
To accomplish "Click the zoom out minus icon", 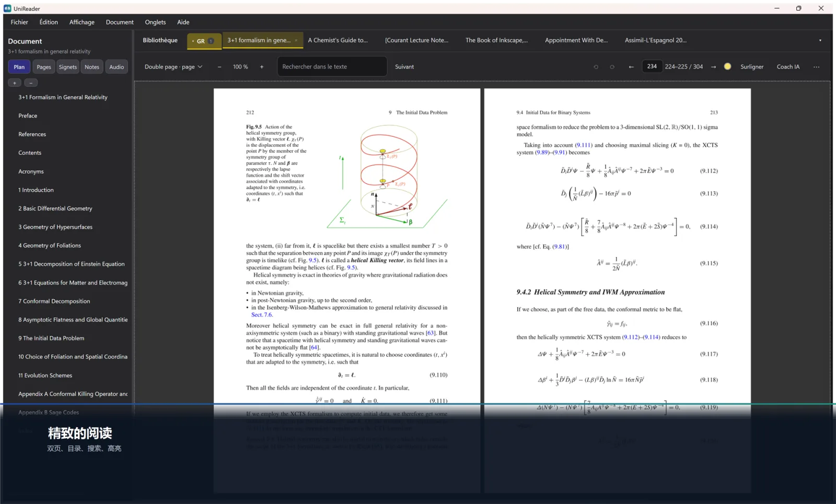I will [x=219, y=67].
